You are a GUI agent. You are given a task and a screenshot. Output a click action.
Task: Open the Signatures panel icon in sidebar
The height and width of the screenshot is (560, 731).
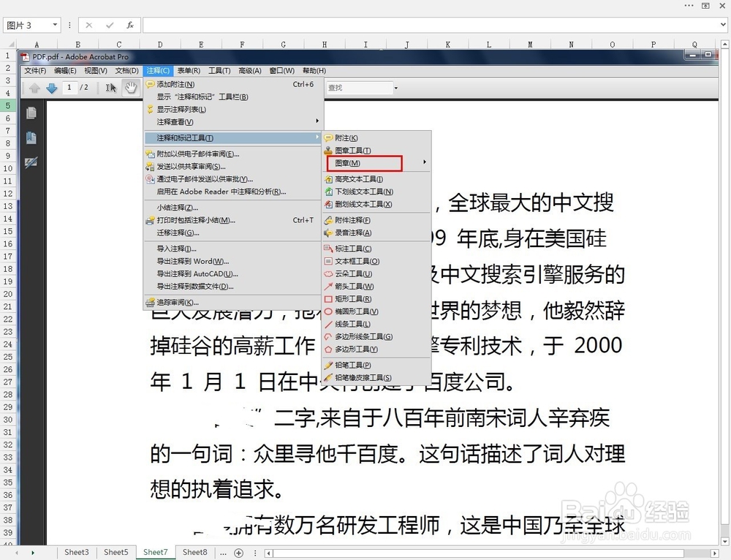click(31, 162)
